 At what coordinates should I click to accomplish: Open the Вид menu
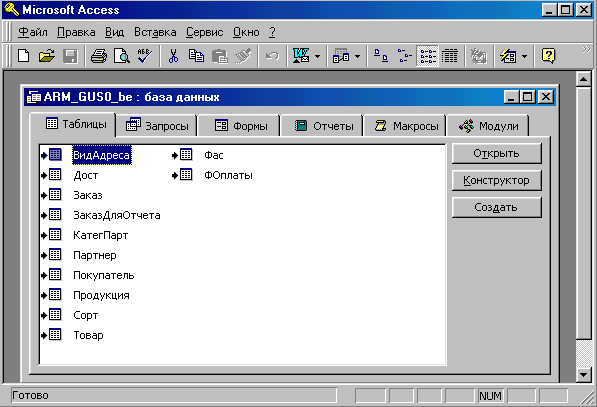tap(115, 32)
